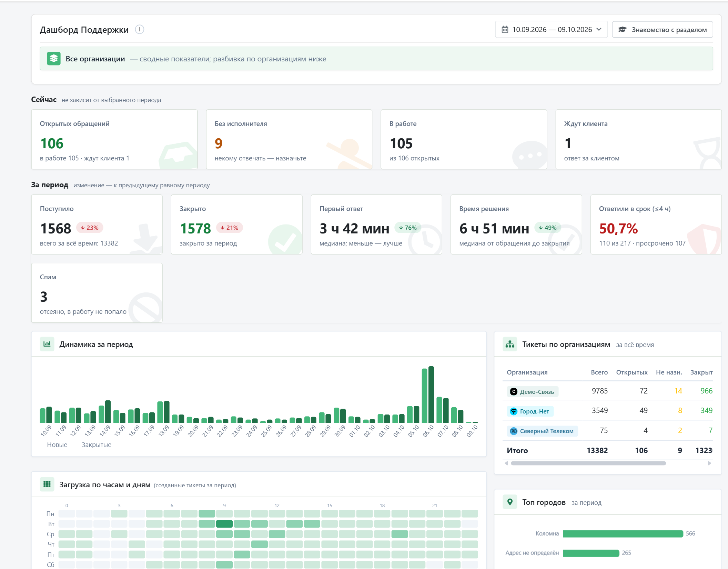728x569 pixels.
Task: Click the 21% badge on Закрыто card
Action: 230,228
